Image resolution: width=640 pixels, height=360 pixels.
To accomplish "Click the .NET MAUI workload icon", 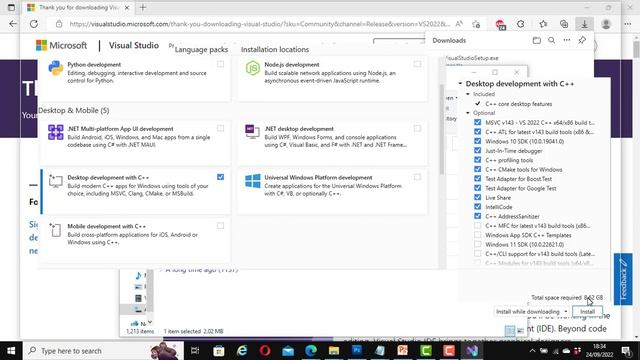I will [56, 132].
